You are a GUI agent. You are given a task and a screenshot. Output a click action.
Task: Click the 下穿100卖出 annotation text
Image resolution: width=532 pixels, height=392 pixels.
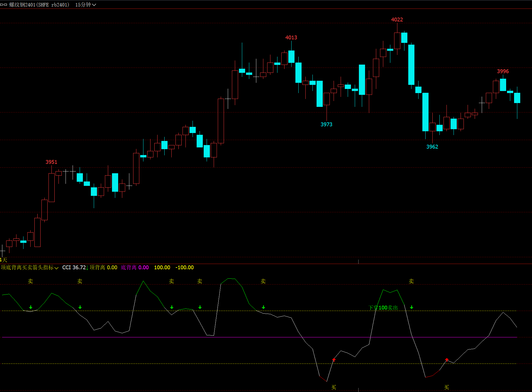[383, 308]
